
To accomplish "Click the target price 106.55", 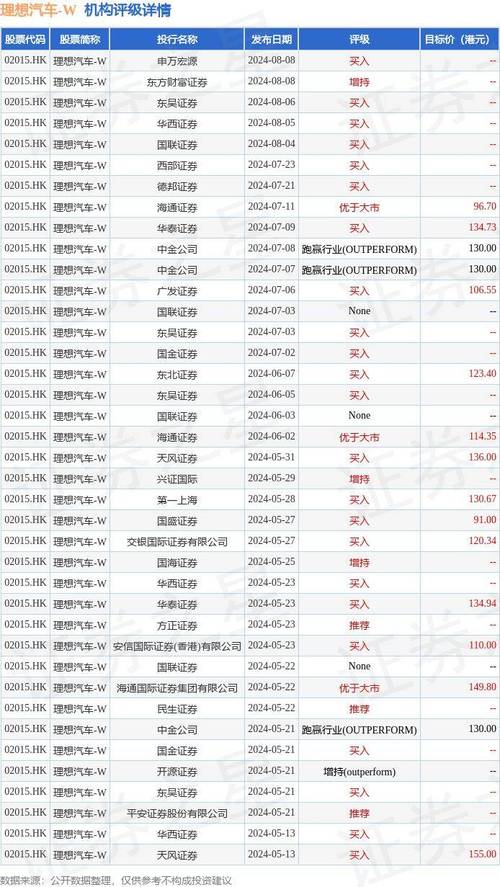I will 482,290.
